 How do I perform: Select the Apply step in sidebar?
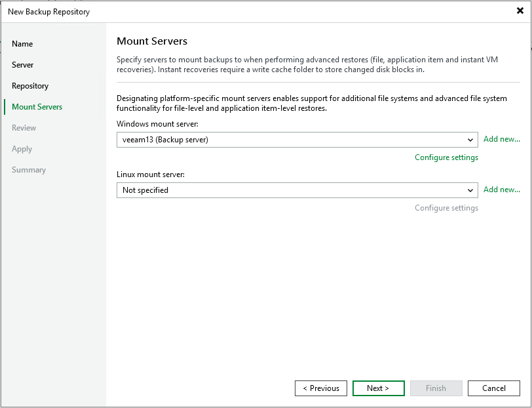[22, 149]
